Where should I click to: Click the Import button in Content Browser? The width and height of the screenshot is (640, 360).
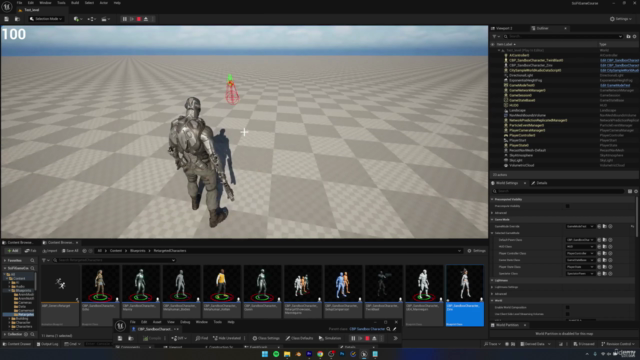(49, 251)
